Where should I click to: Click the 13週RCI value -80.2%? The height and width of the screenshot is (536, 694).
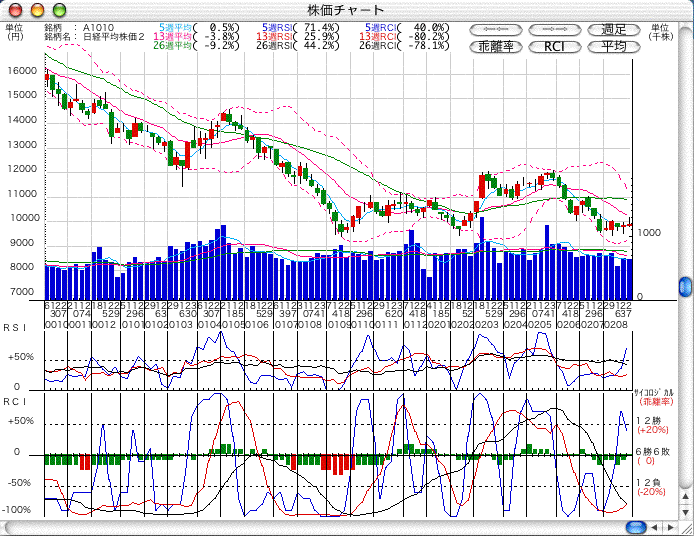click(x=428, y=37)
